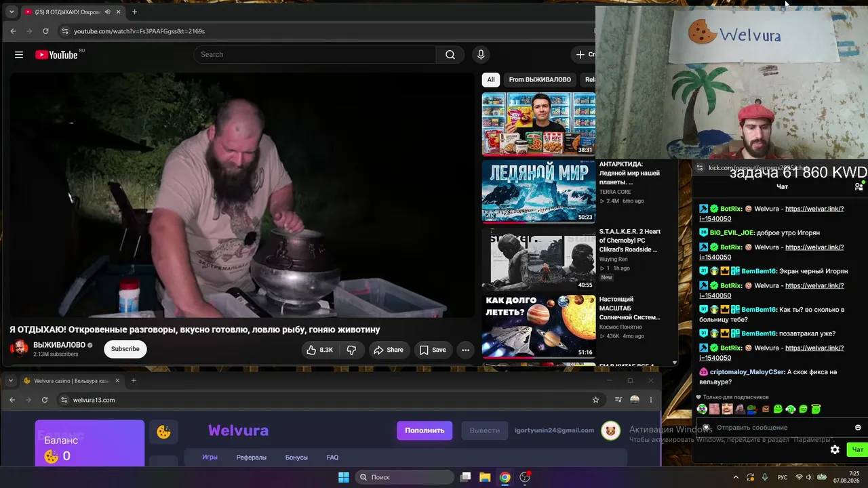
Task: Close the Welvura casino tab
Action: [x=117, y=381]
